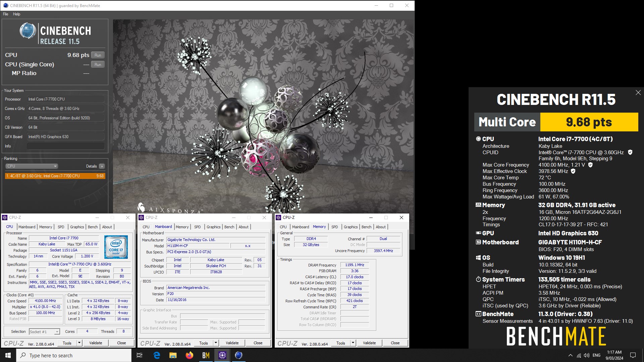Open Tools dropdown arrow in Mainboard CPU-Z window
The height and width of the screenshot is (362, 644).
tap(216, 343)
